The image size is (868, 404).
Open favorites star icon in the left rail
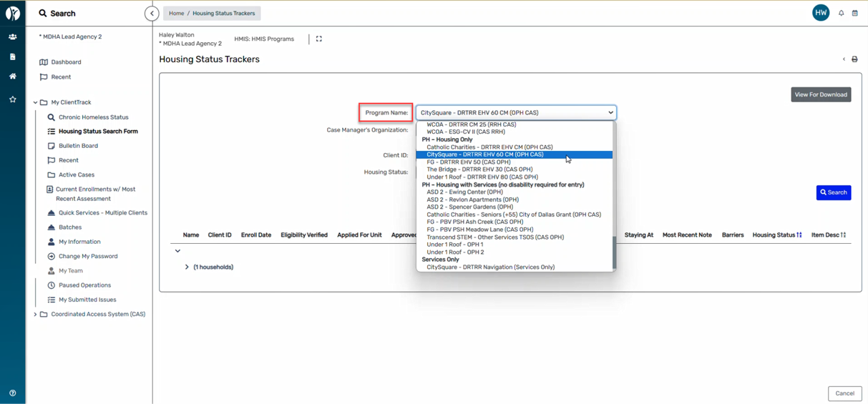tap(12, 99)
